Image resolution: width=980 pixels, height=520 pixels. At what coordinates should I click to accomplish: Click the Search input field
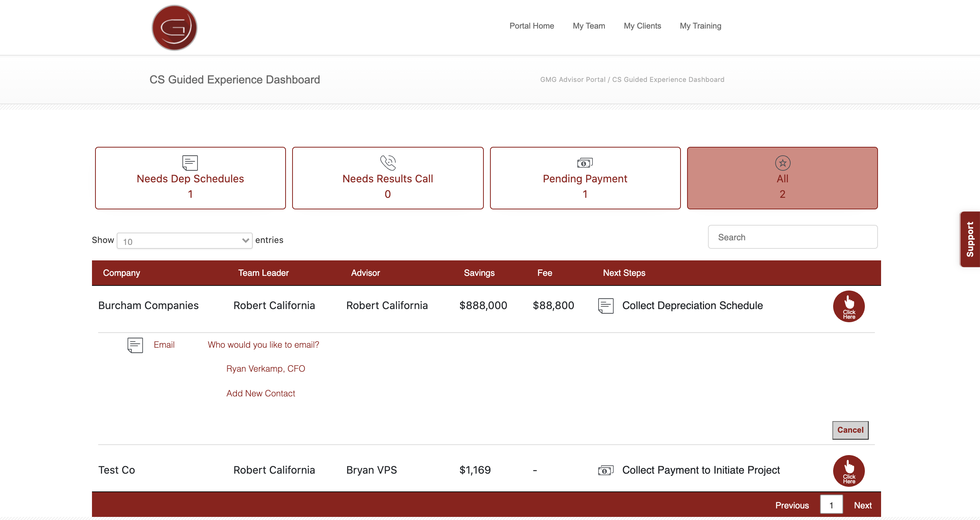click(792, 237)
